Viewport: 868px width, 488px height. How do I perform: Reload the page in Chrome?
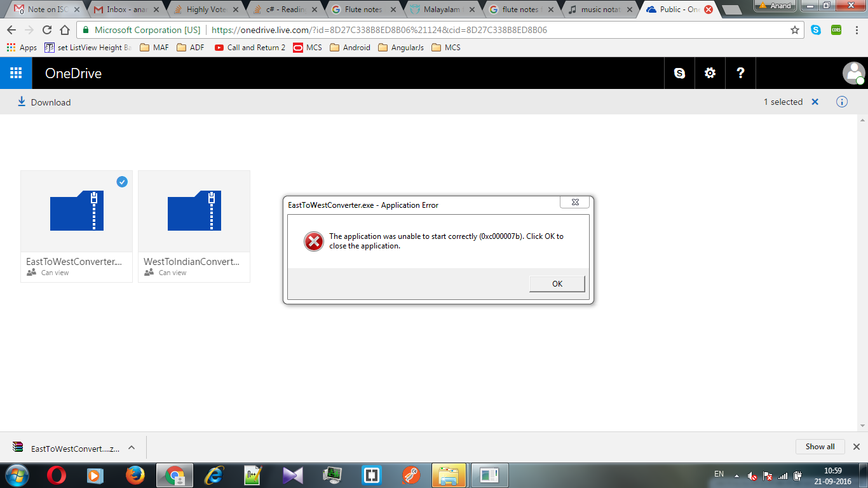click(47, 30)
